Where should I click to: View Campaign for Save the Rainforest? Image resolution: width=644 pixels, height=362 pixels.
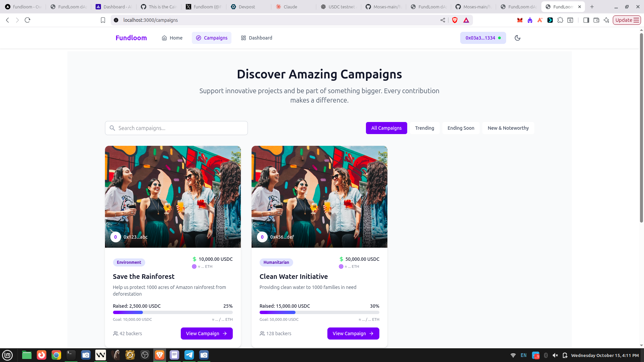click(206, 334)
